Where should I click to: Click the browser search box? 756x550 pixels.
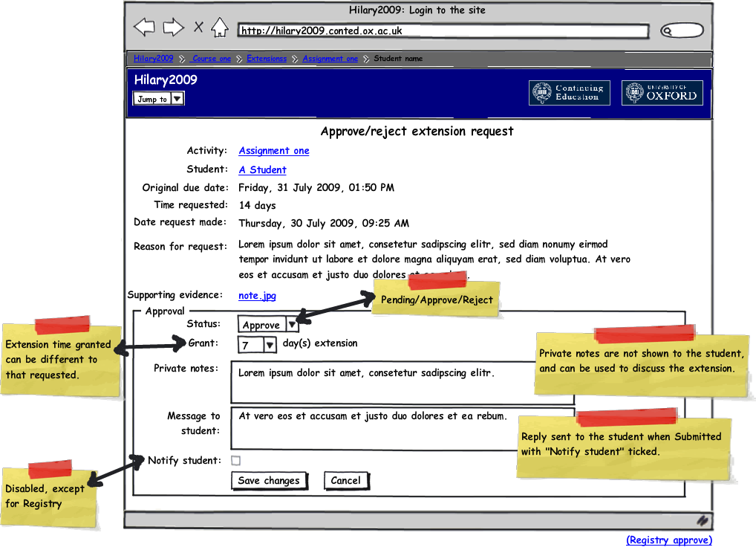[681, 31]
